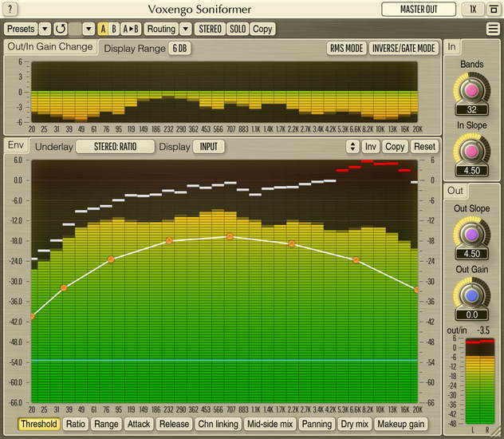Select the Dry mix parameter tab

click(355, 424)
